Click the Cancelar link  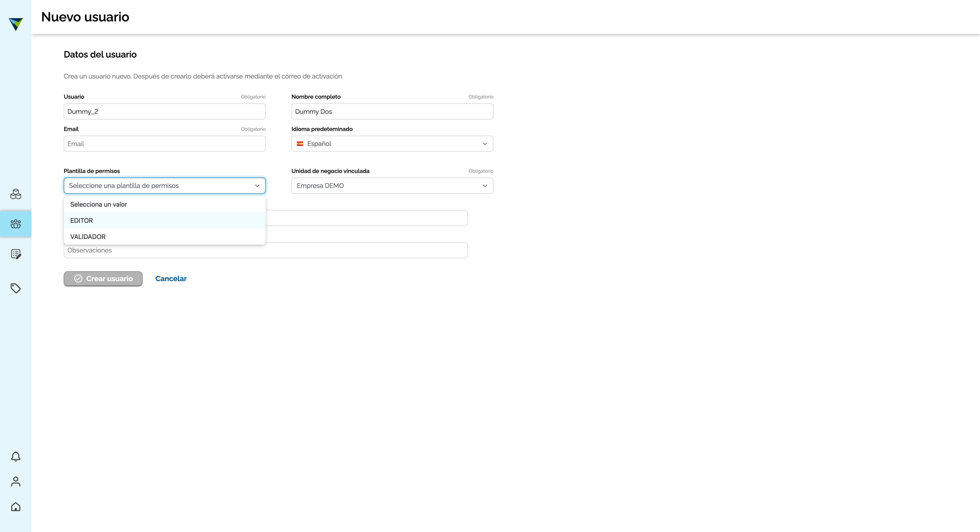[171, 279]
